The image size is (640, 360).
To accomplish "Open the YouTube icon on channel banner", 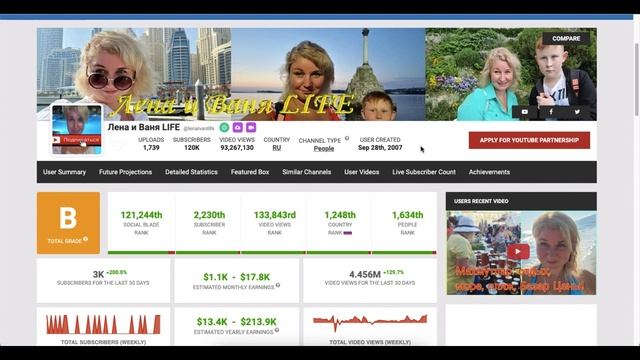I will pyautogui.click(x=525, y=112).
